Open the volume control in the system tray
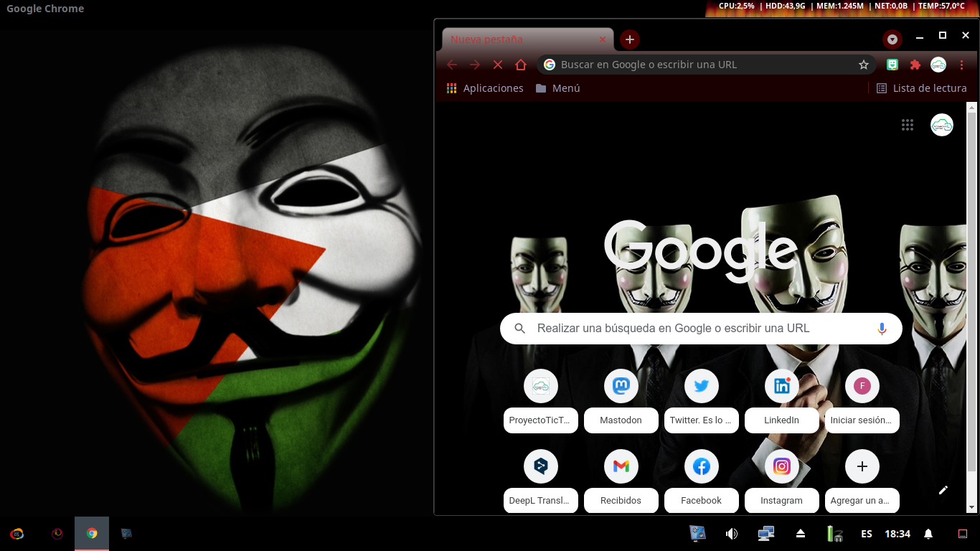Viewport: 980px width, 551px height. [732, 534]
